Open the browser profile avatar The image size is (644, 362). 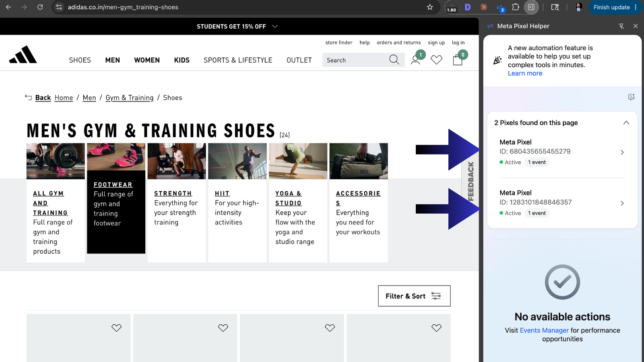click(x=578, y=7)
